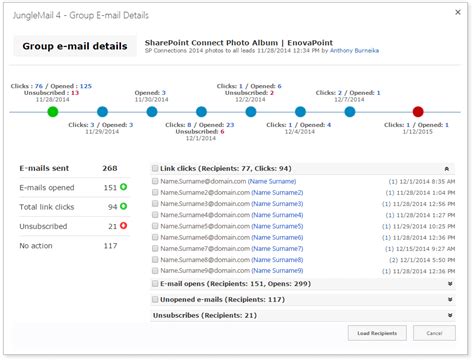
Task: Open the (Name Surname2) profile link
Action: pyautogui.click(x=277, y=193)
